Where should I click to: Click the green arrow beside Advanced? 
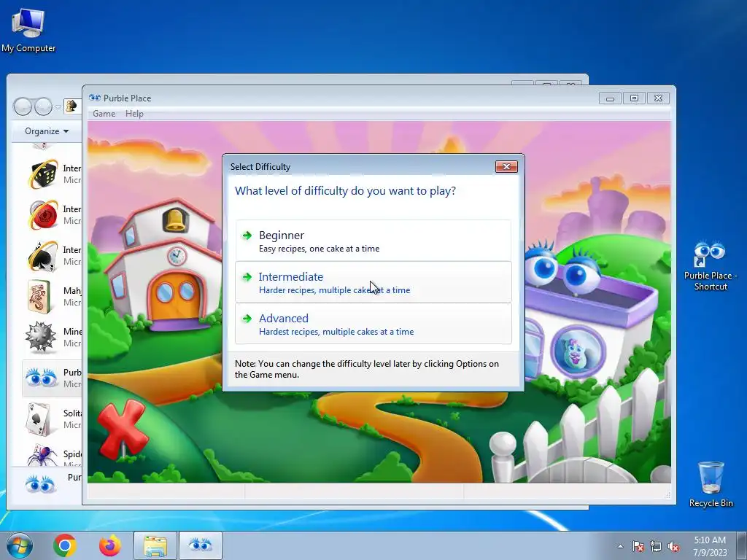247,319
